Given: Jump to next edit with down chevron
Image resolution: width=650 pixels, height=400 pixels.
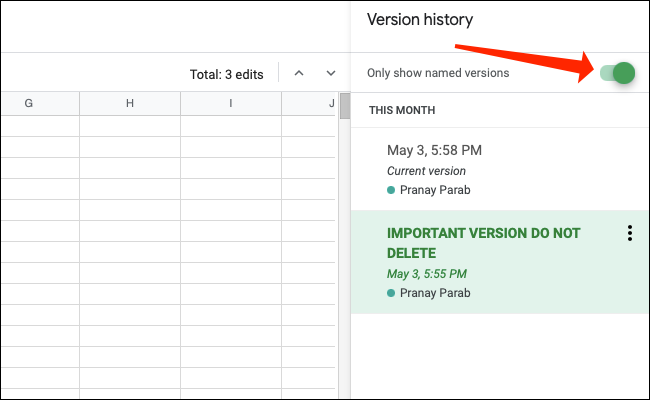Looking at the screenshot, I should point(331,73).
